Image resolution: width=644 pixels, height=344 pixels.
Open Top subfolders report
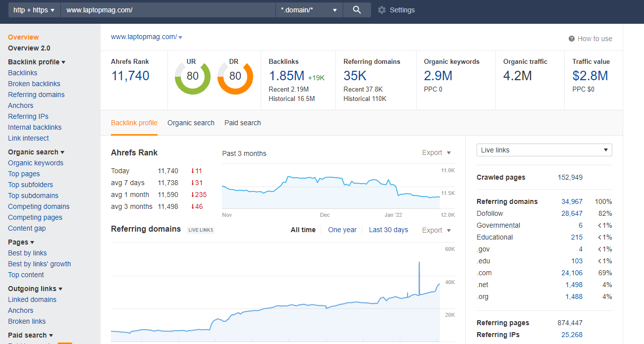(30, 185)
